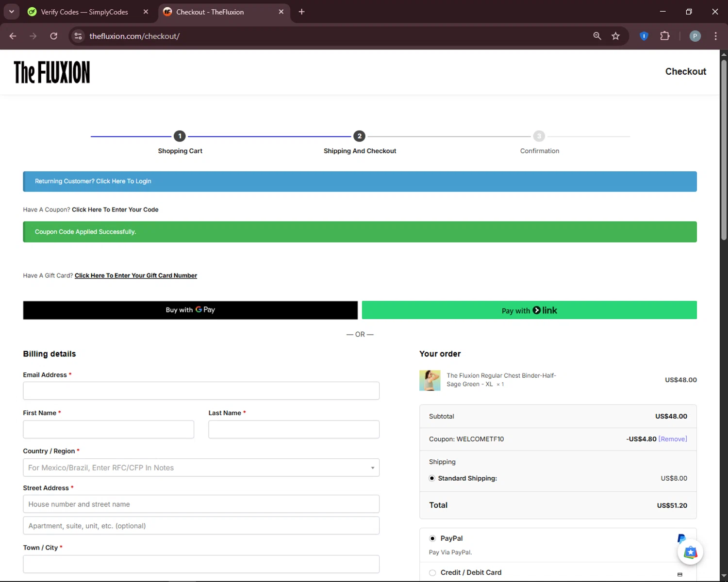728x582 pixels.
Task: Minimize the browser window
Action: coord(662,12)
